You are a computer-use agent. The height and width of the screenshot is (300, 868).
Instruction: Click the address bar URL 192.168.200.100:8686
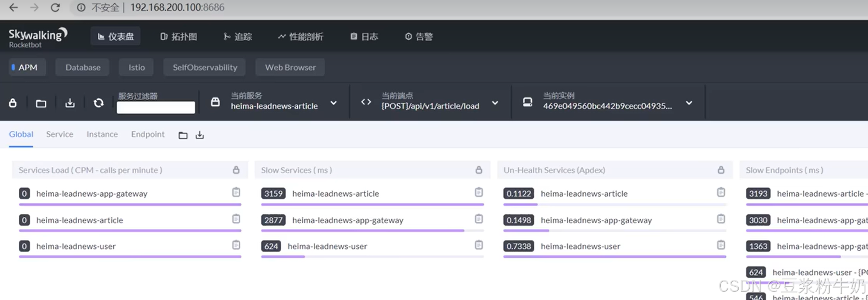pos(177,7)
